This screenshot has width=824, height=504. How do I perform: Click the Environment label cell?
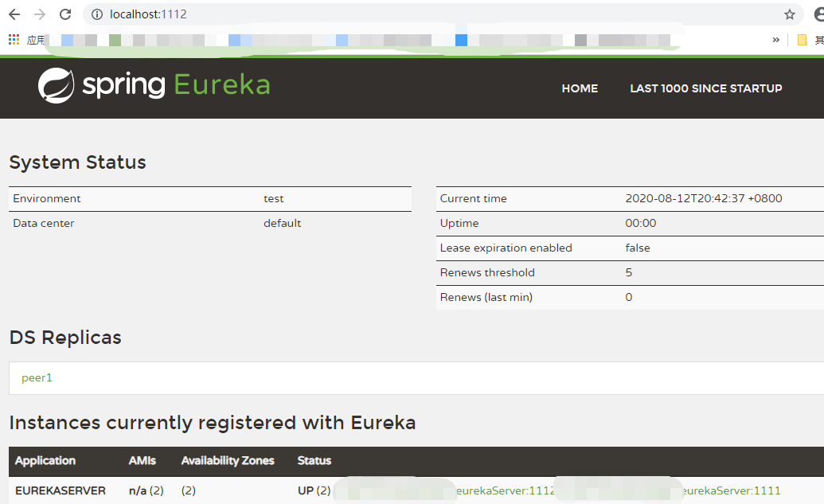coord(47,199)
